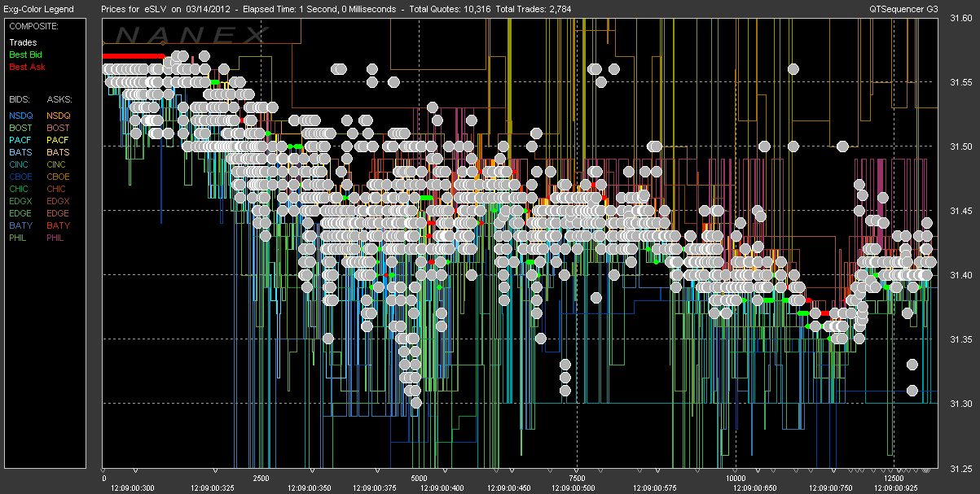
Task: Click the 5000 sequence tick label
Action: [x=419, y=479]
